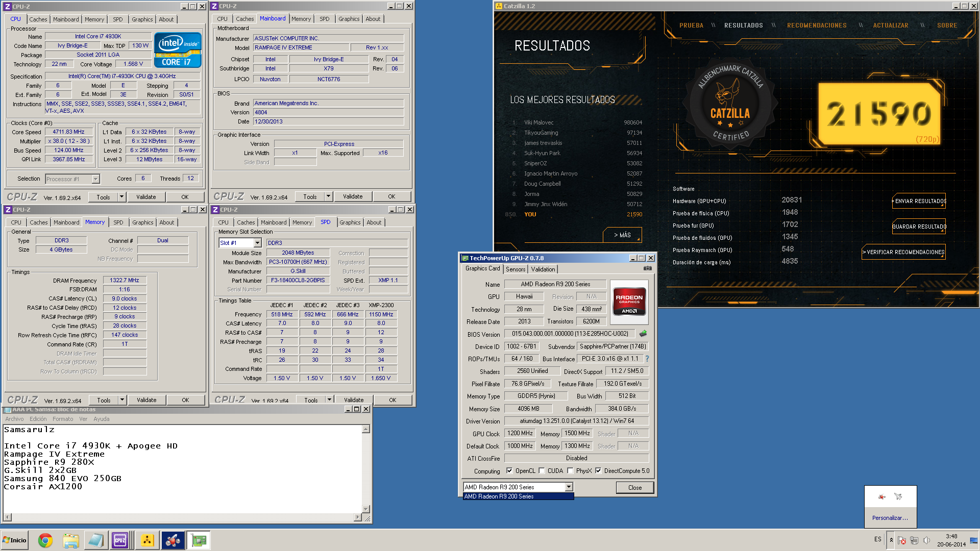The width and height of the screenshot is (980, 551).
Task: Click the yellow Catzilla taskbar icon
Action: (147, 540)
